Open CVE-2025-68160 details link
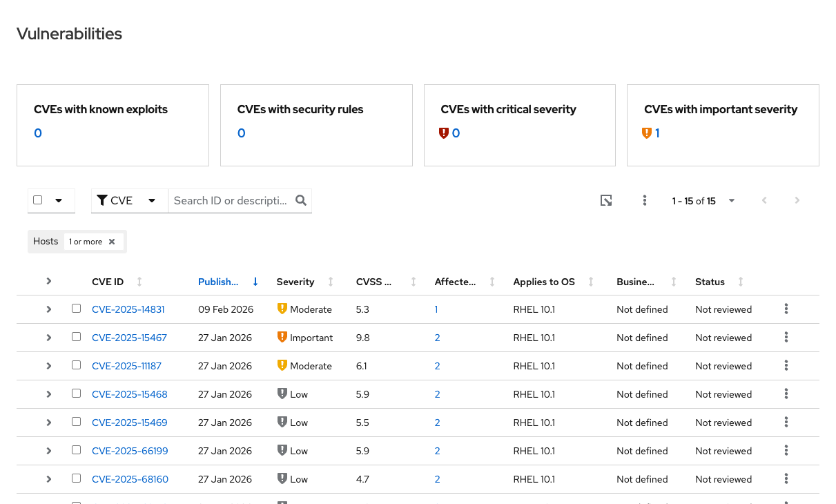 click(130, 479)
